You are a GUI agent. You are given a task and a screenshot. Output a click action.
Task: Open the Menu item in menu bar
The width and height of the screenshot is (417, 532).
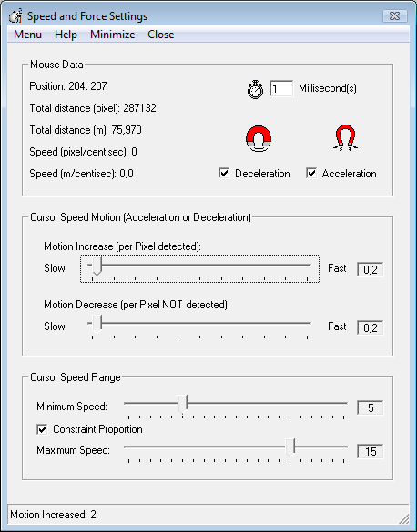point(27,35)
